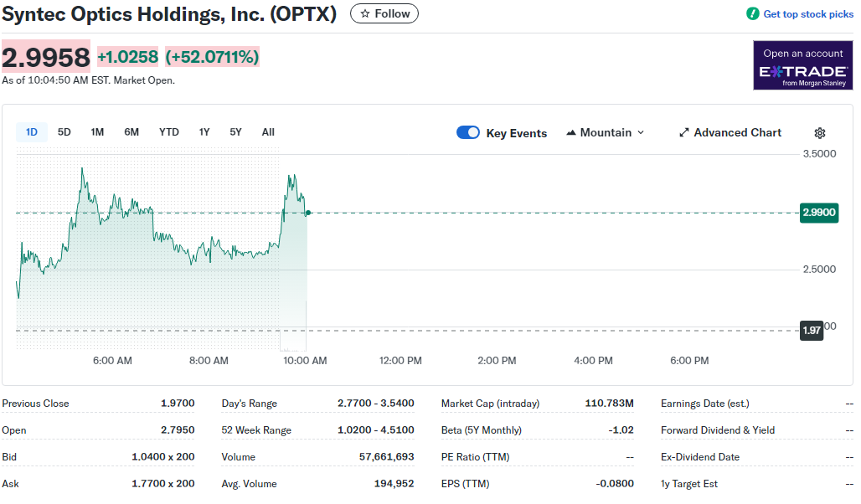Click the mountain triangle chart-type icon
This screenshot has width=861, height=504.
click(572, 132)
